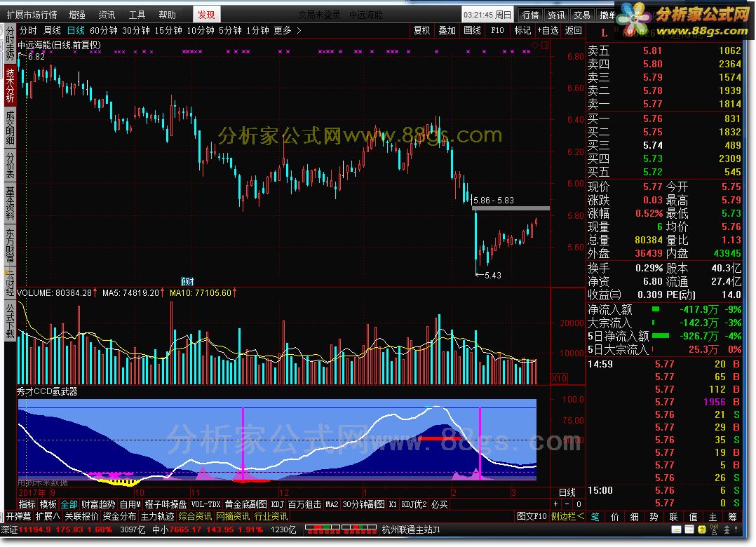Select the 主 tab in the bottom right panel
This screenshot has width=756, height=547.
pos(713,517)
